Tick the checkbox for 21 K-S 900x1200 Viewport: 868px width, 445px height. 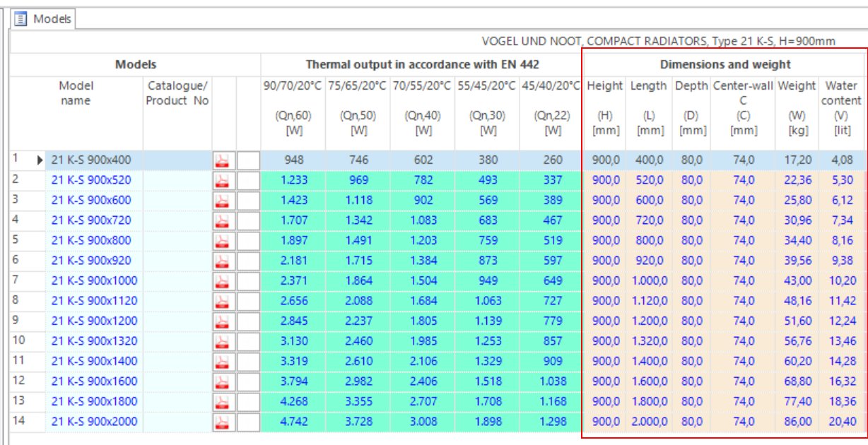pos(248,321)
